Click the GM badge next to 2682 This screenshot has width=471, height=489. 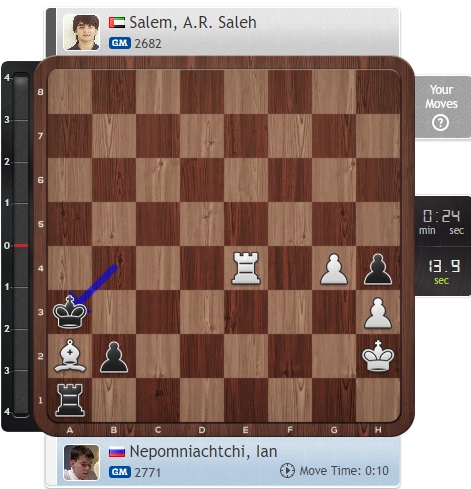[x=120, y=43]
